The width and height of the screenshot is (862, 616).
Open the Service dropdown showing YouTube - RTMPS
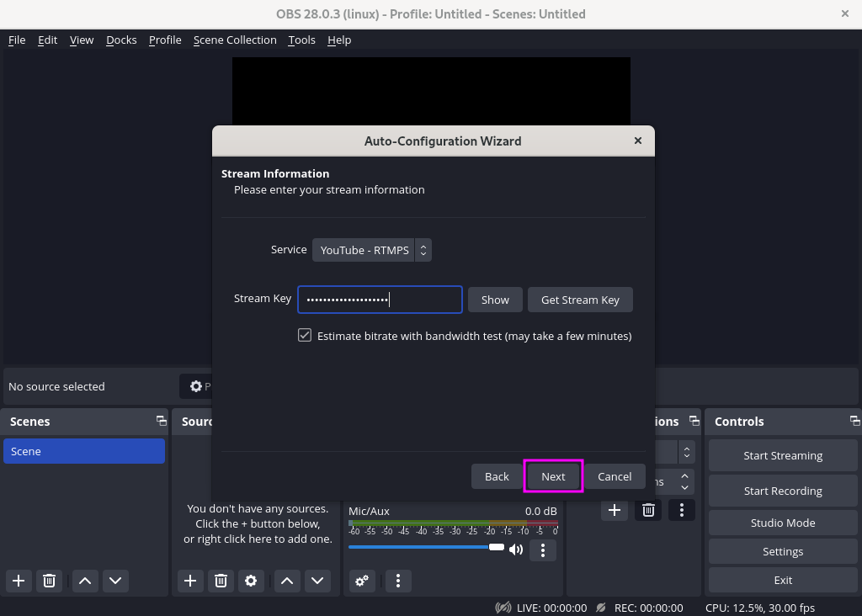click(372, 250)
